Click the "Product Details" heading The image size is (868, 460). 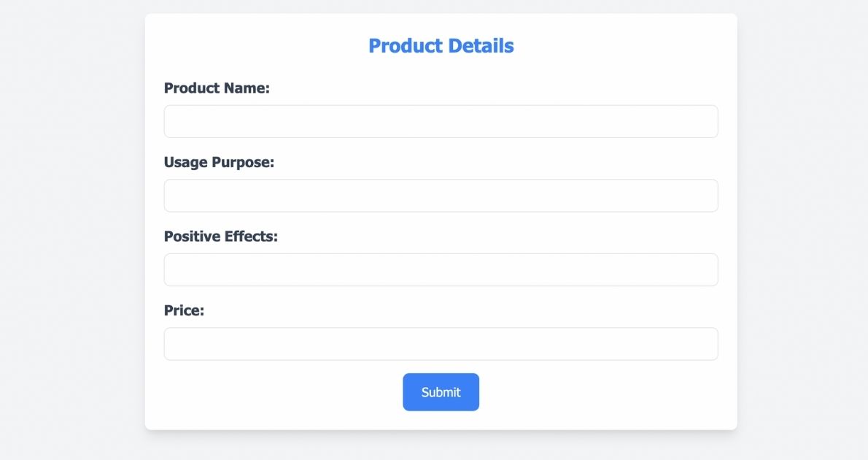point(441,46)
